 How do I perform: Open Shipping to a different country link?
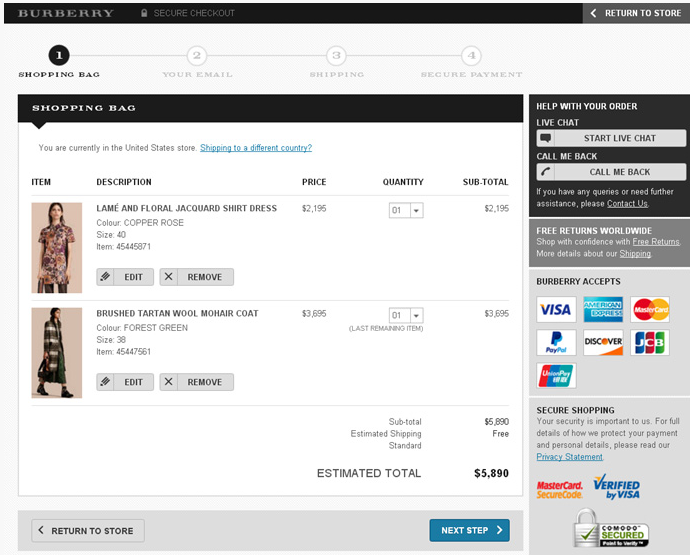pyautogui.click(x=256, y=148)
